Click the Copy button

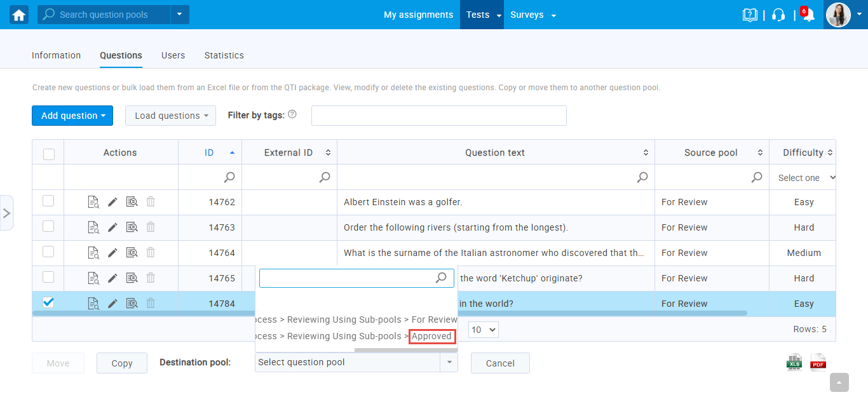[122, 363]
